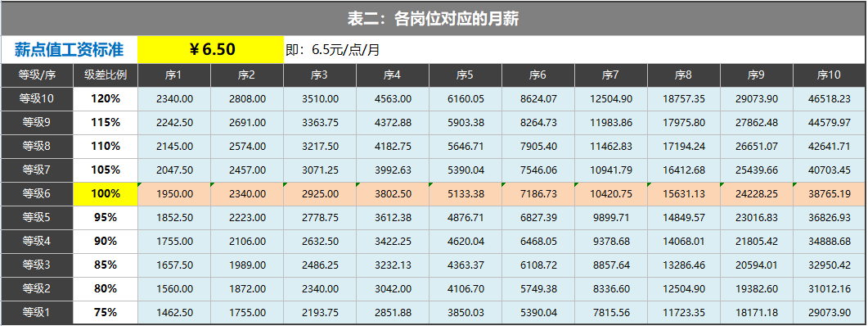Image resolution: width=868 pixels, height=326 pixels.
Task: Select the 等级/序 header cell
Action: [37, 75]
